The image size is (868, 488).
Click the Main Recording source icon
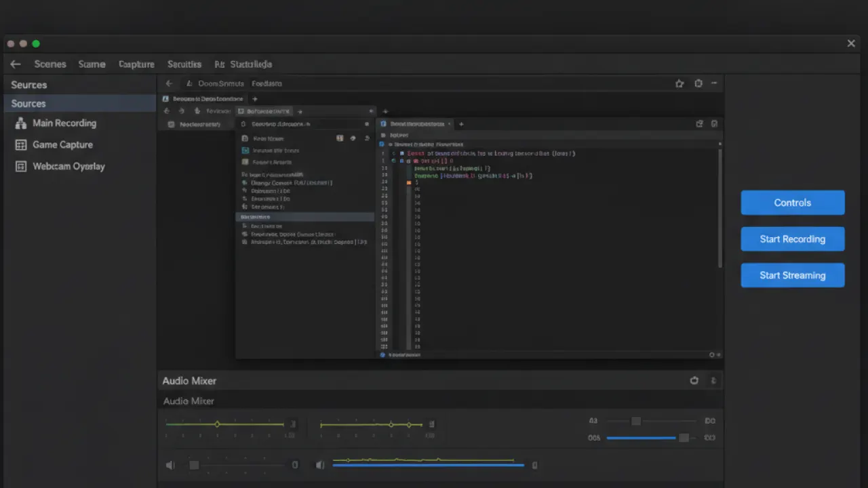pos(20,123)
